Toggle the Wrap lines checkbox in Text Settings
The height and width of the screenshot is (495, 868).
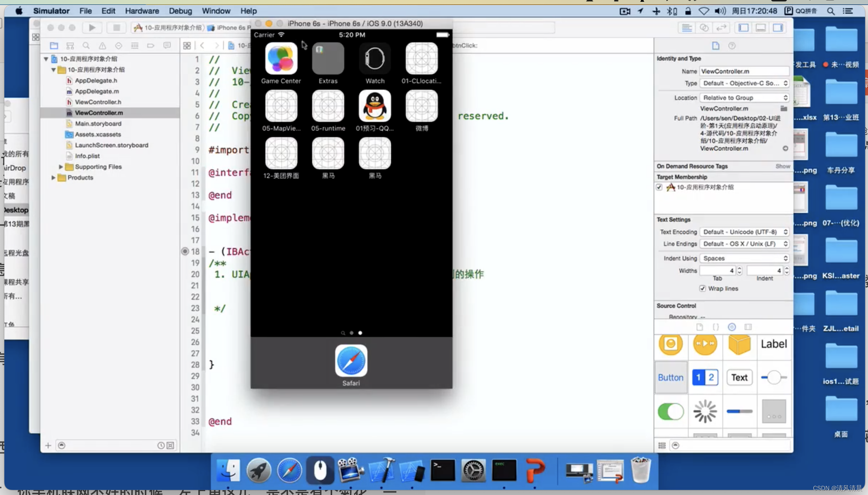(x=703, y=288)
